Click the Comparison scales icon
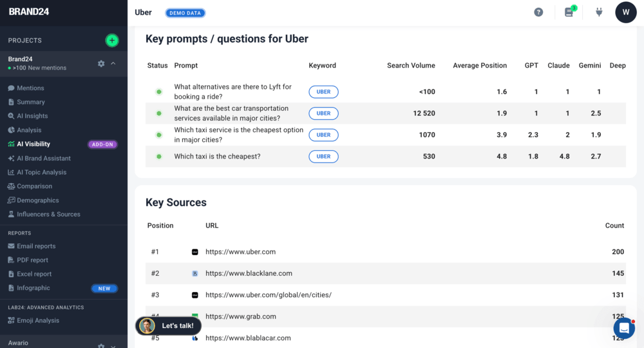Viewport: 644px width, 348px height. [11, 186]
